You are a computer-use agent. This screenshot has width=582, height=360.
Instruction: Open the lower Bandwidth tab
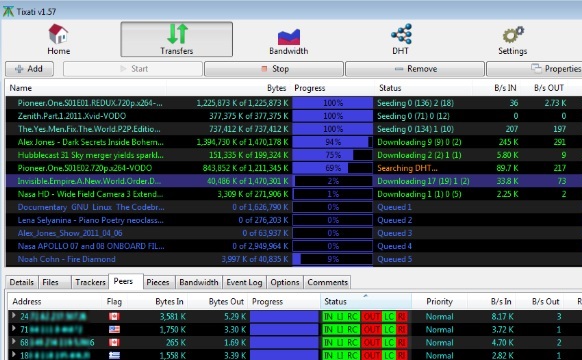(199, 282)
